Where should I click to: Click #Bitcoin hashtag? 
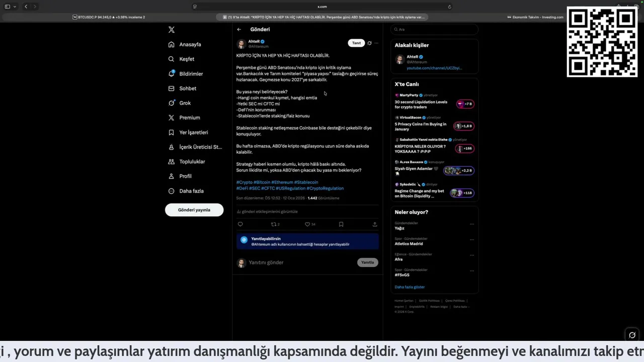262,183
